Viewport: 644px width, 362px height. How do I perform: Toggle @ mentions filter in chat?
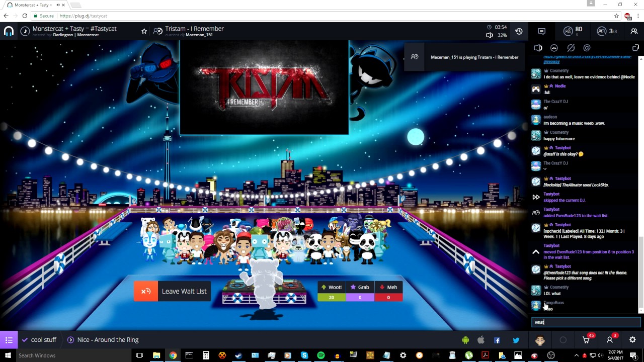[587, 48]
